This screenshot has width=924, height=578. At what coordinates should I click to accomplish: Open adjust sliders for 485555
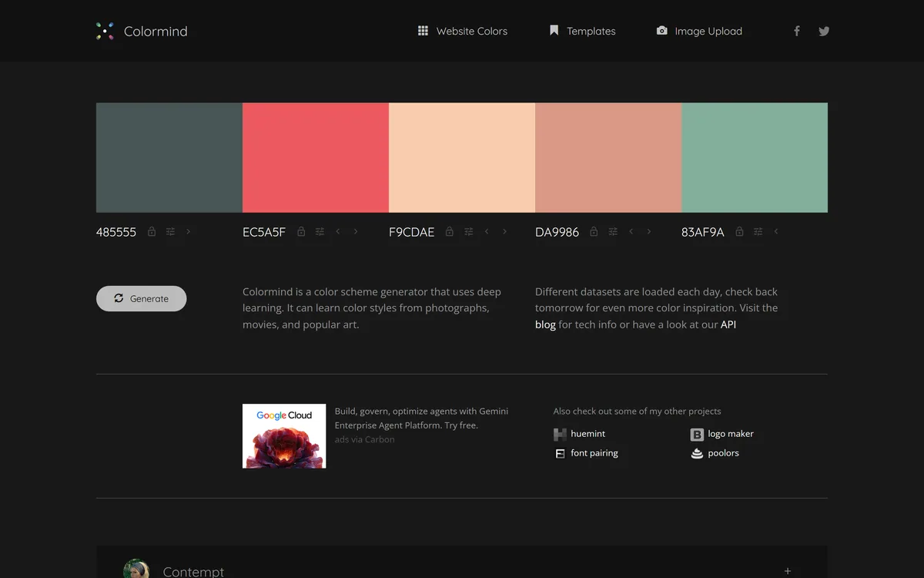[x=170, y=231]
